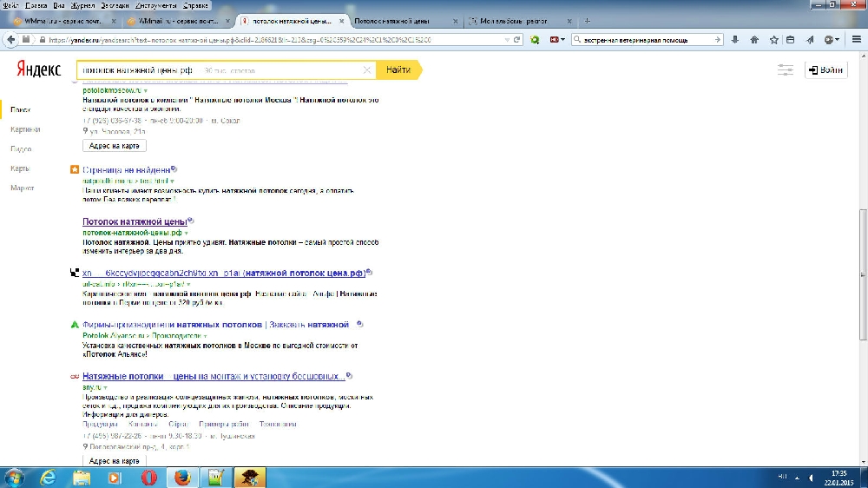This screenshot has height=488, width=868.
Task: Click the Windows Start orb
Action: tap(15, 478)
